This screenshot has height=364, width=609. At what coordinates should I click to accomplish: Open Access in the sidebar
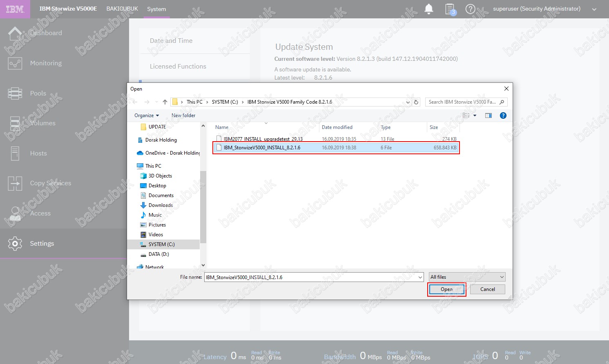pyautogui.click(x=40, y=213)
